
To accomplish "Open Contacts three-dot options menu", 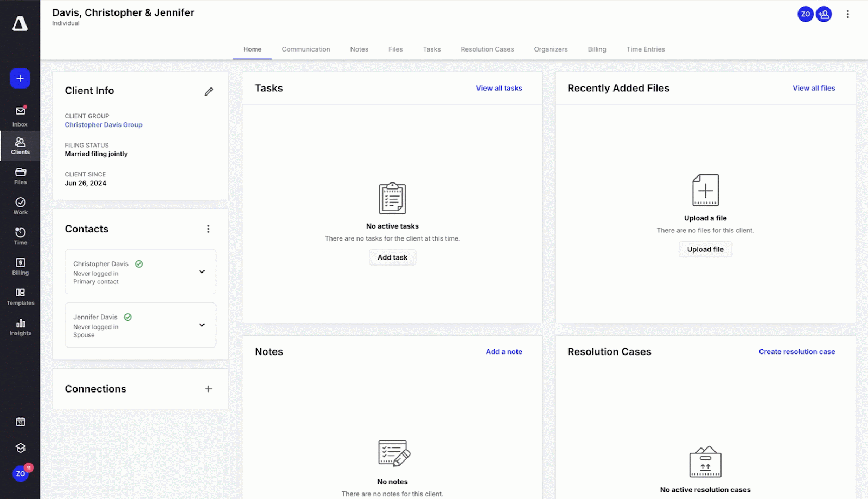I will [208, 229].
